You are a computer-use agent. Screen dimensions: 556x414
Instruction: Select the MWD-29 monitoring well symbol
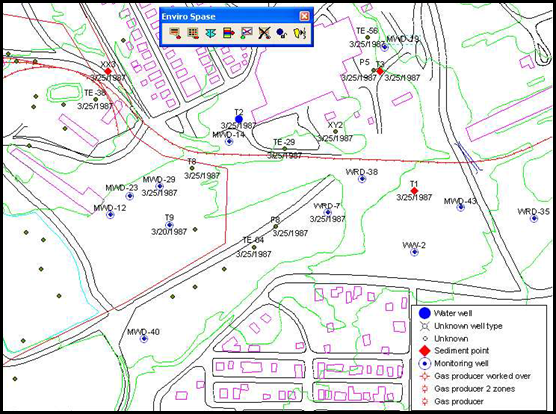point(160,186)
